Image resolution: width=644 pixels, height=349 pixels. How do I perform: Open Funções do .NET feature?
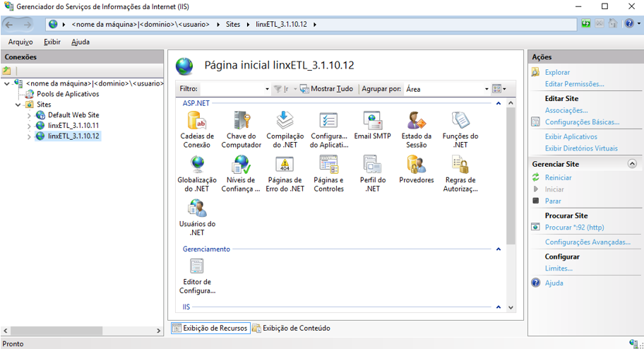tap(460, 129)
